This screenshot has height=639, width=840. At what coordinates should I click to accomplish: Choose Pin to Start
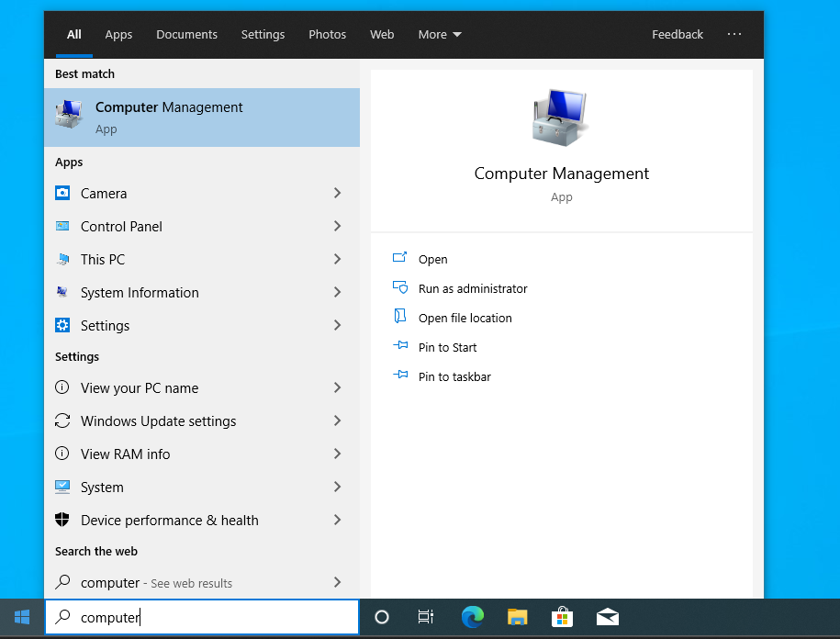447,348
